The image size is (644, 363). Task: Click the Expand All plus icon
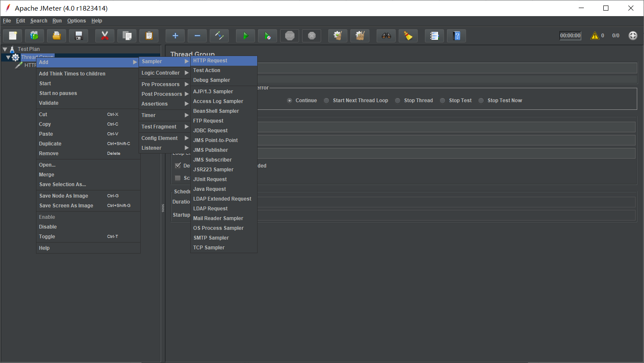tap(175, 36)
